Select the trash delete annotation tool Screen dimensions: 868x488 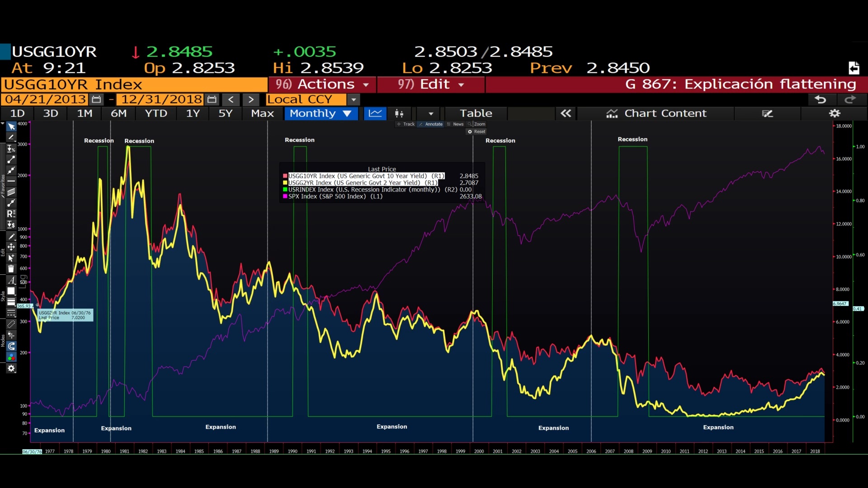tap(11, 269)
